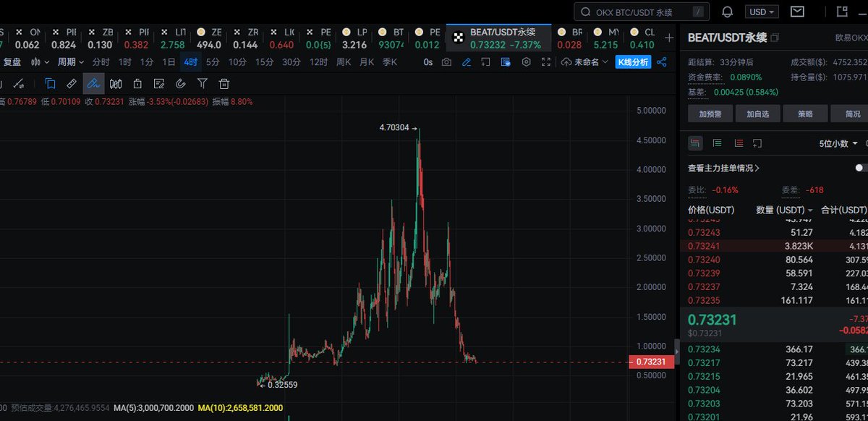Click the pop-out icon beside BEAT/USDT永续 title

[775, 38]
